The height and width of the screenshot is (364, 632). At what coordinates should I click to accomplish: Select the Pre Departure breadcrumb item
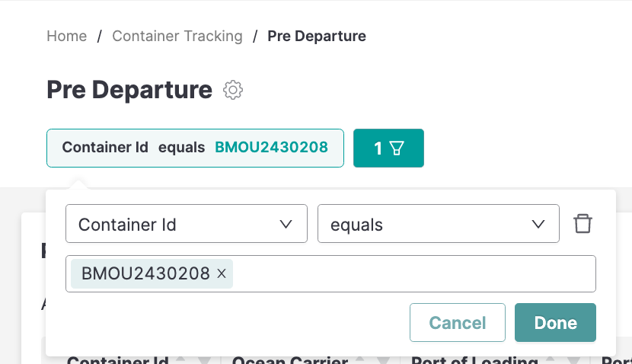click(x=317, y=36)
